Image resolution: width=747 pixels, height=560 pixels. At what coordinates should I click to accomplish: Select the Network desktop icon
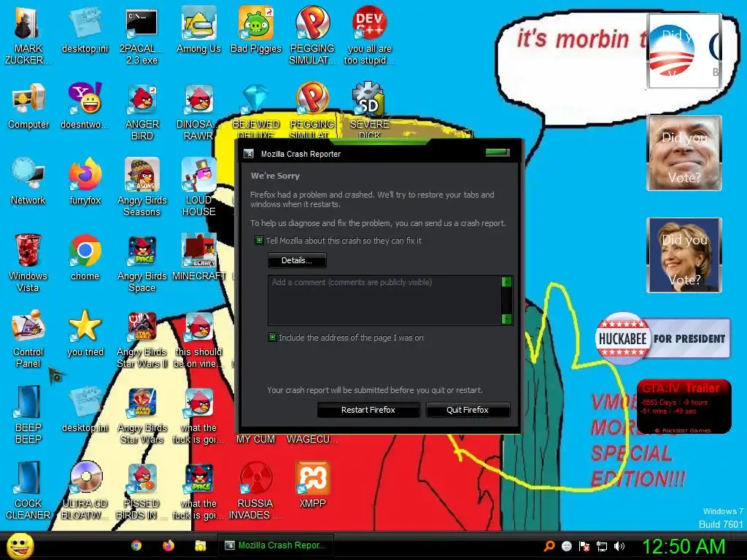click(x=28, y=181)
